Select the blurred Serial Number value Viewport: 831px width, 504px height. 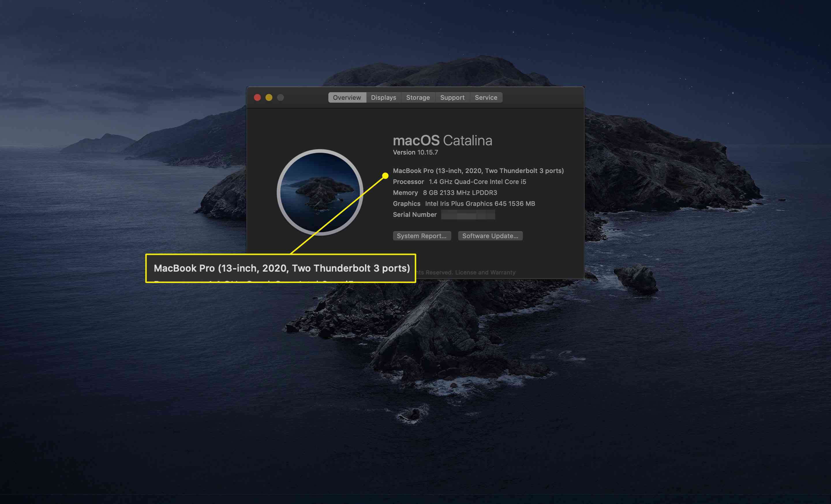[468, 215]
